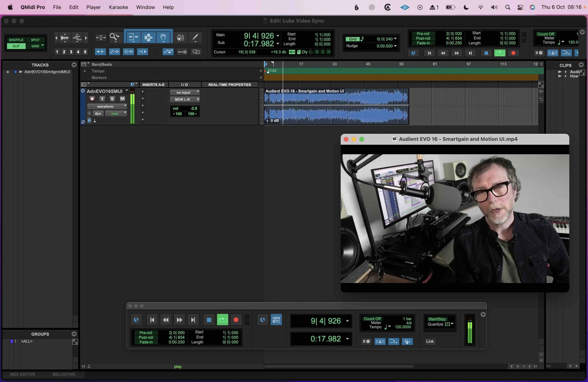
Task: Collapse the Tracks panel with its chevron
Action: 74,65
